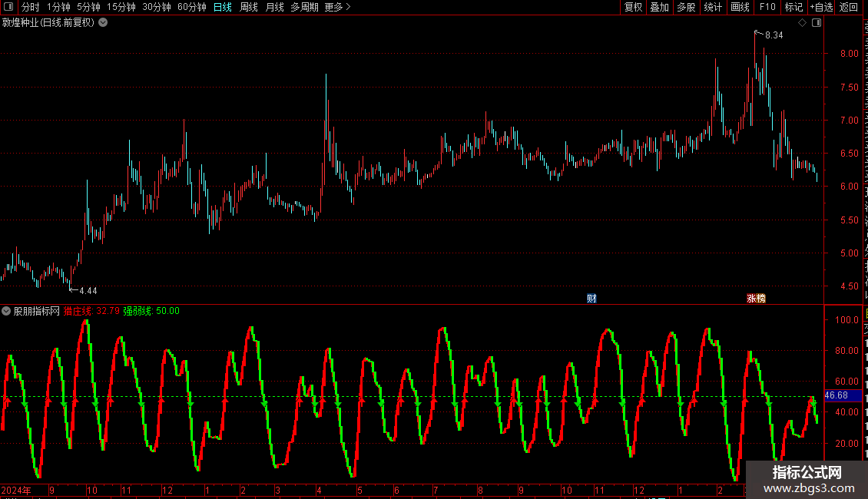Click the 股朋指标网 indicator name

pyautogui.click(x=37, y=311)
